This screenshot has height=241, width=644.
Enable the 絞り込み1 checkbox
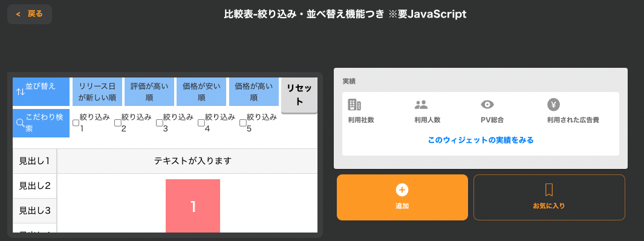[76, 122]
